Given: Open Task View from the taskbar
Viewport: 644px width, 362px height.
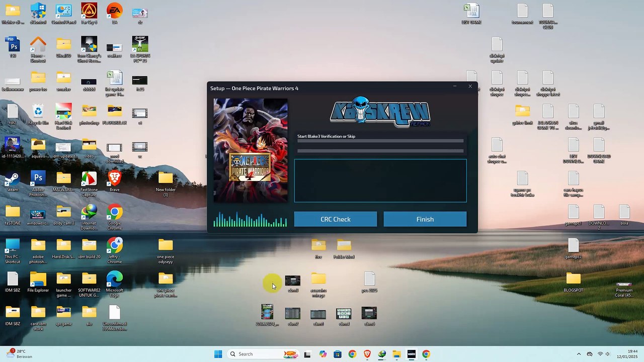Looking at the screenshot, I should tap(307, 354).
